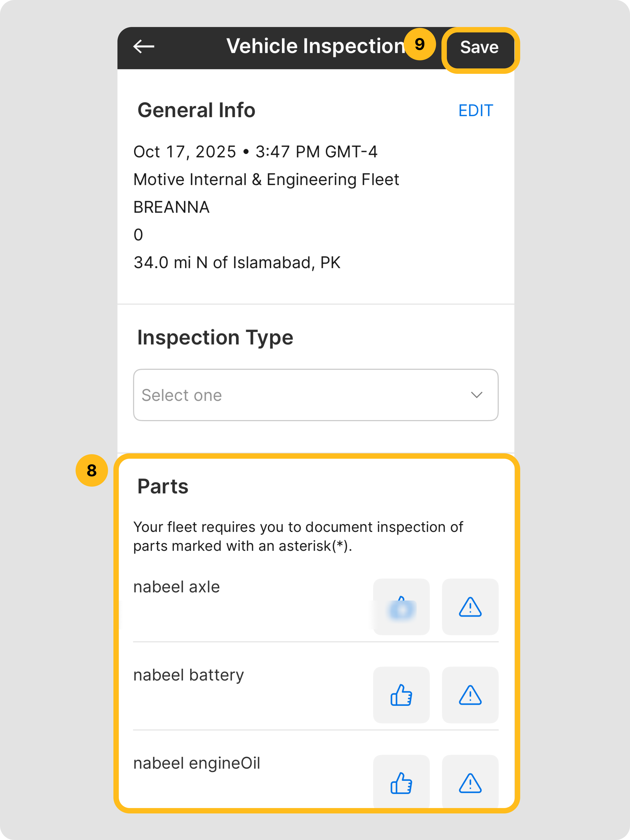
Task: Mark nabeel axle as passed with thumbs up
Action: point(401,607)
